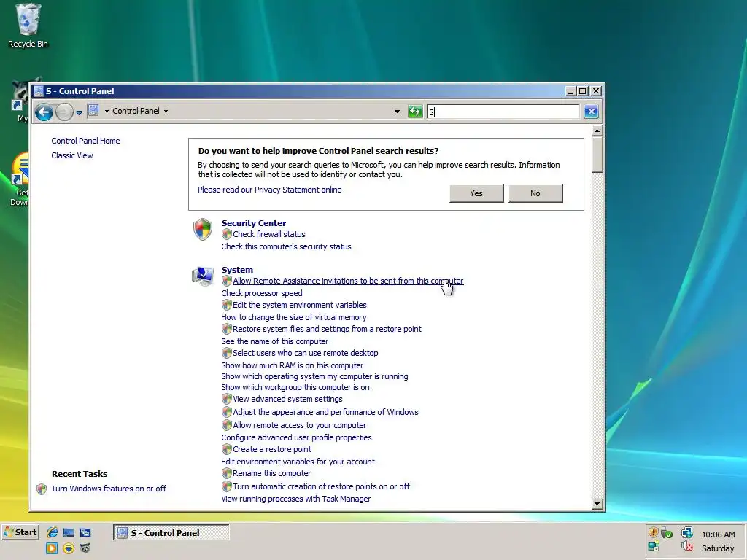Click the vertical scrollbar thumb
This screenshot has width=747, height=560.
(x=597, y=155)
